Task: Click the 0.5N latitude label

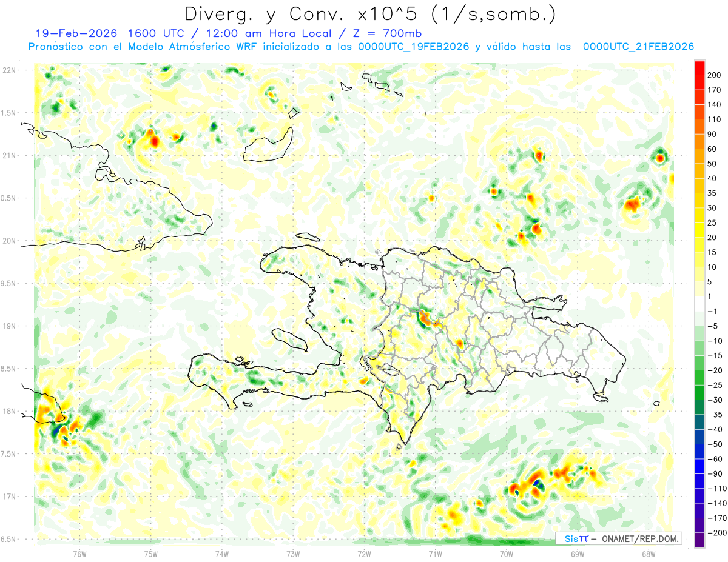Action: point(8,198)
